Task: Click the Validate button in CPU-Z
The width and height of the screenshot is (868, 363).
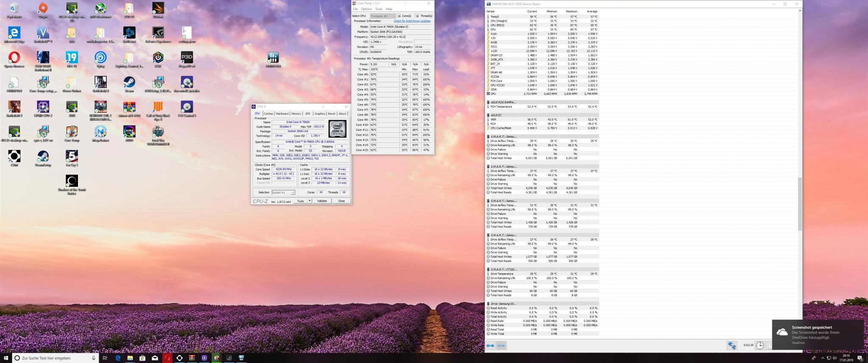Action: pyautogui.click(x=322, y=201)
